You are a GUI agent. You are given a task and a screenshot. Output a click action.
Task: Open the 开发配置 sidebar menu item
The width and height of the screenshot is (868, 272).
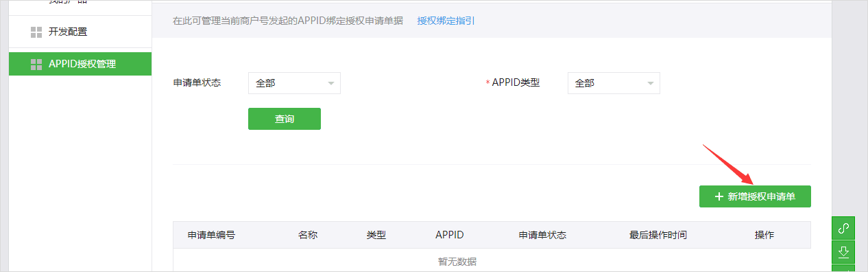point(80,32)
